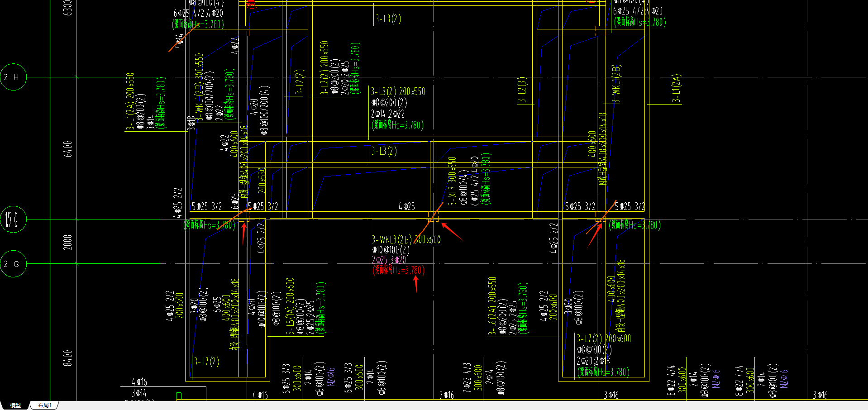Select the 3Φ18 rebar annotation
The image size is (868, 410).
pyautogui.click(x=192, y=123)
